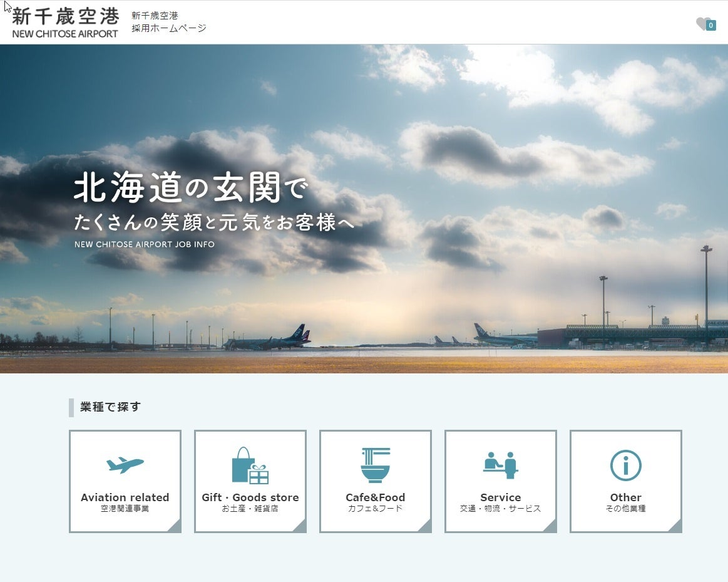Image resolution: width=728 pixels, height=582 pixels.
Task: Open the Other その他業種 category
Action: click(625, 481)
